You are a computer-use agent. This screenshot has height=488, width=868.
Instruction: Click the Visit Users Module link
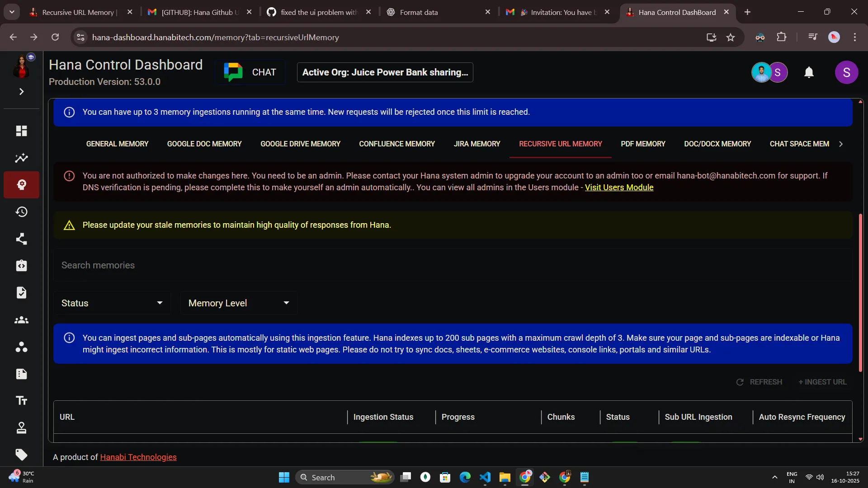pos(619,188)
